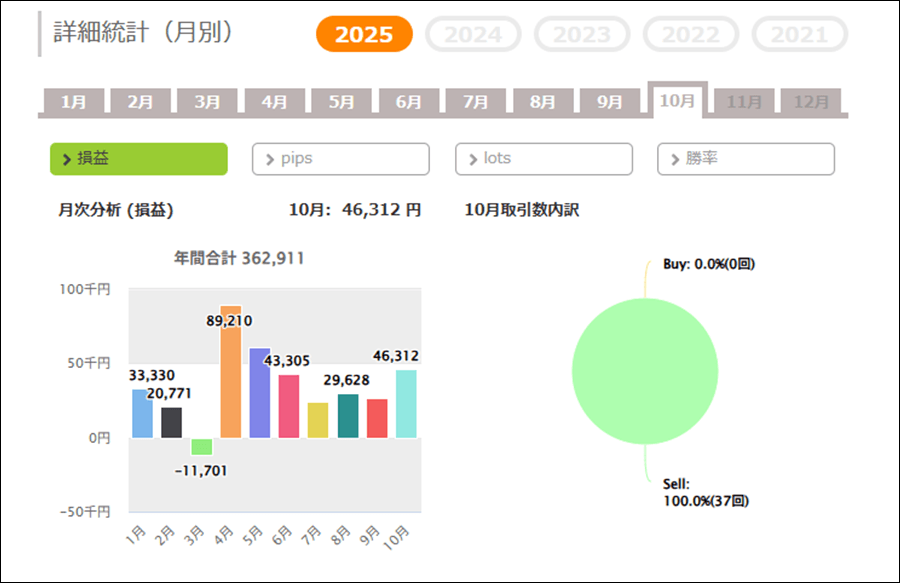The height and width of the screenshot is (583, 900).
Task: Click the Buy 0.0% legend label
Action: (x=708, y=265)
